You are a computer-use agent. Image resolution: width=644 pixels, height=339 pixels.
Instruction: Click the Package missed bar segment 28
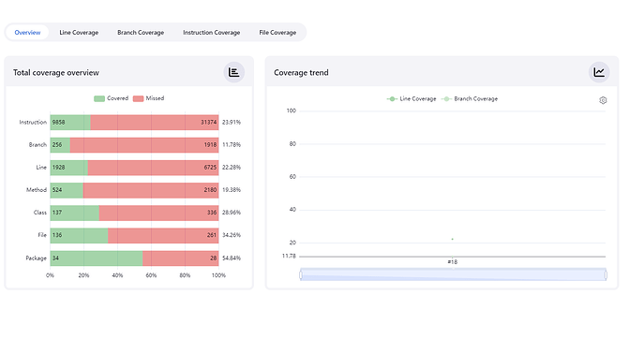point(180,258)
